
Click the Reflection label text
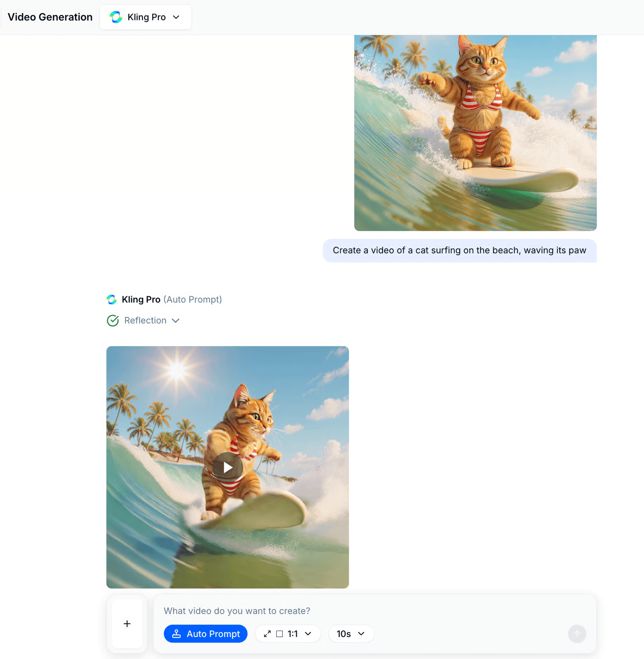coord(145,321)
